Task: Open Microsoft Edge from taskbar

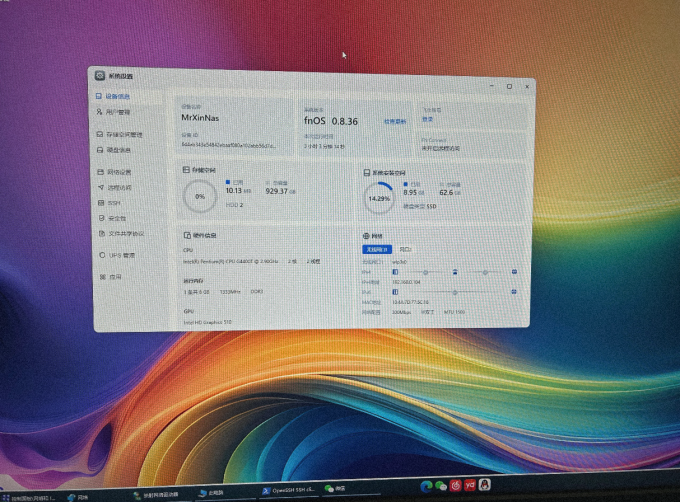Action: coord(426,486)
